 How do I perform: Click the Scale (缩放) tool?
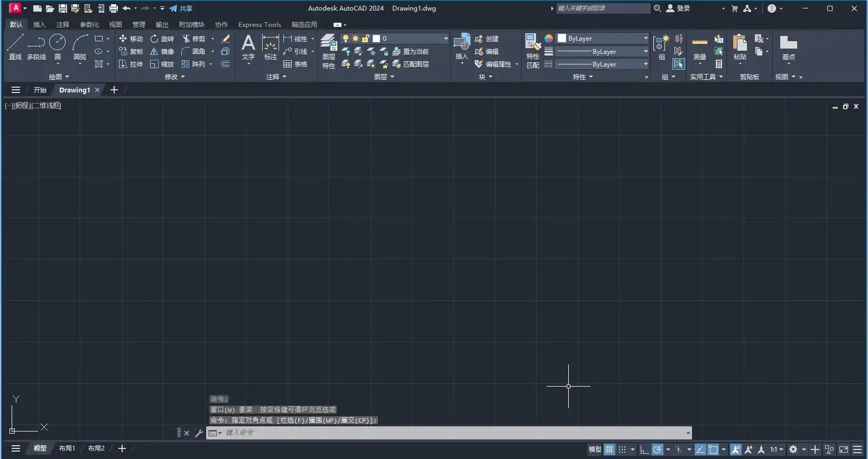pyautogui.click(x=162, y=64)
